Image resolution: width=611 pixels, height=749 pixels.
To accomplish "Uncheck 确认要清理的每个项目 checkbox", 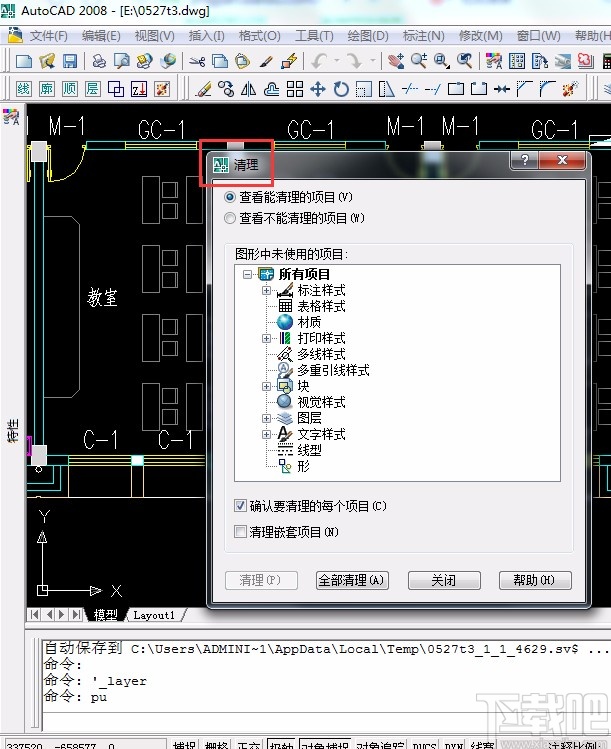I will click(x=240, y=505).
